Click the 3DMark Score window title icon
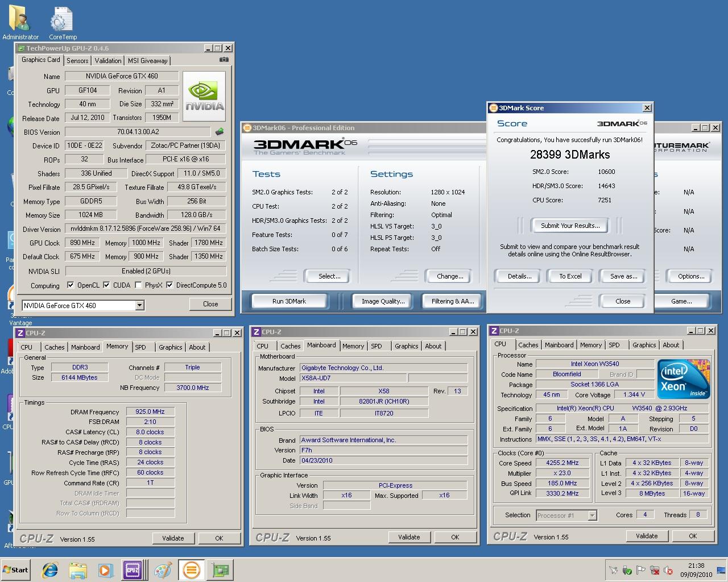This screenshot has width=728, height=582. pos(494,108)
